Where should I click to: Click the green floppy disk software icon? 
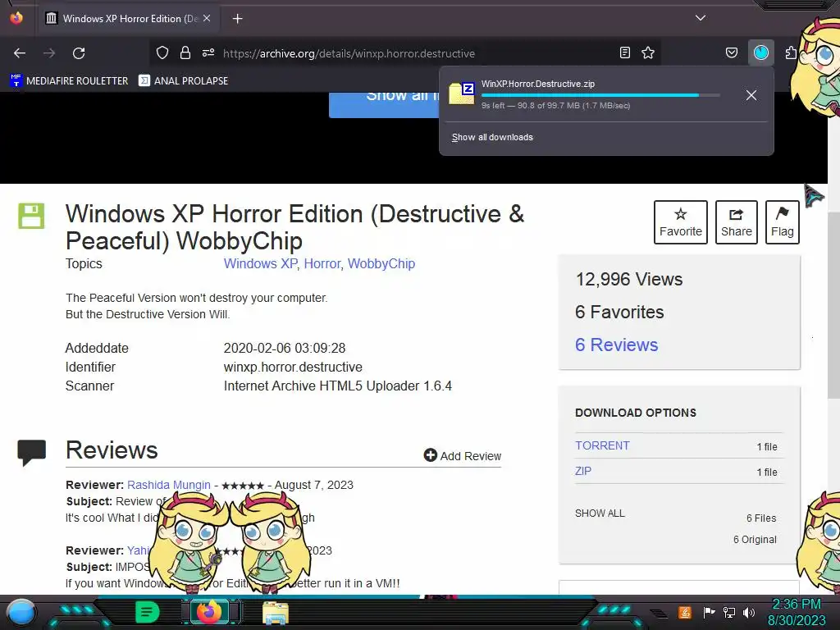32,216
